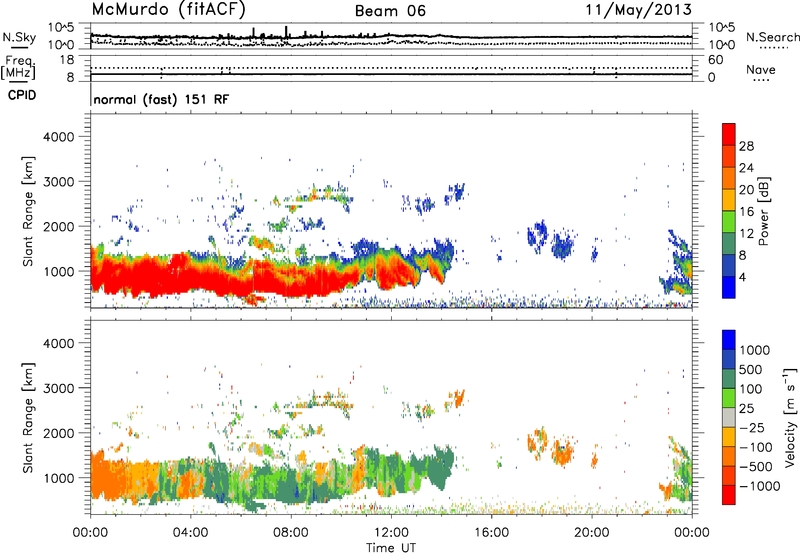Click the 'CPID' label
Image resolution: width=800 pixels, height=554 pixels.
click(22, 95)
